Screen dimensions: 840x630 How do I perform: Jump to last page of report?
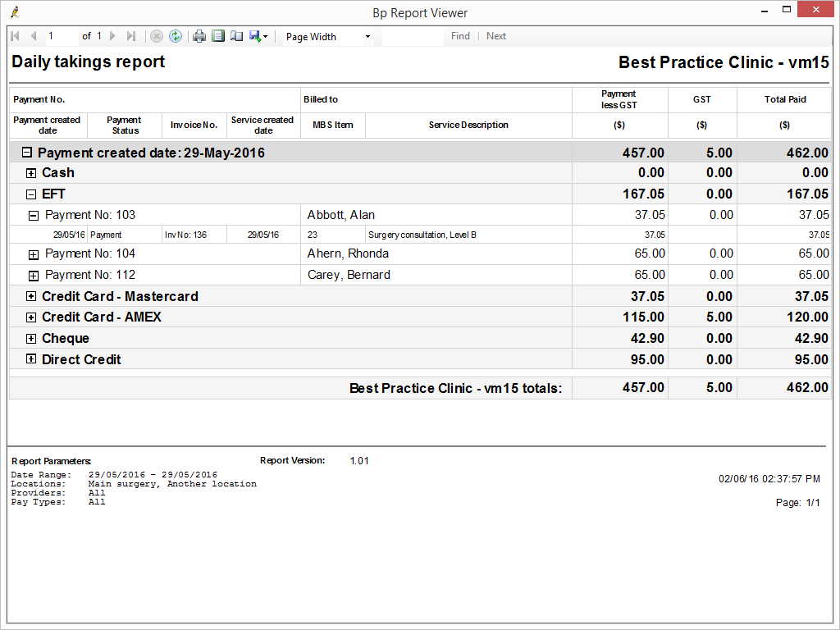pyautogui.click(x=131, y=36)
